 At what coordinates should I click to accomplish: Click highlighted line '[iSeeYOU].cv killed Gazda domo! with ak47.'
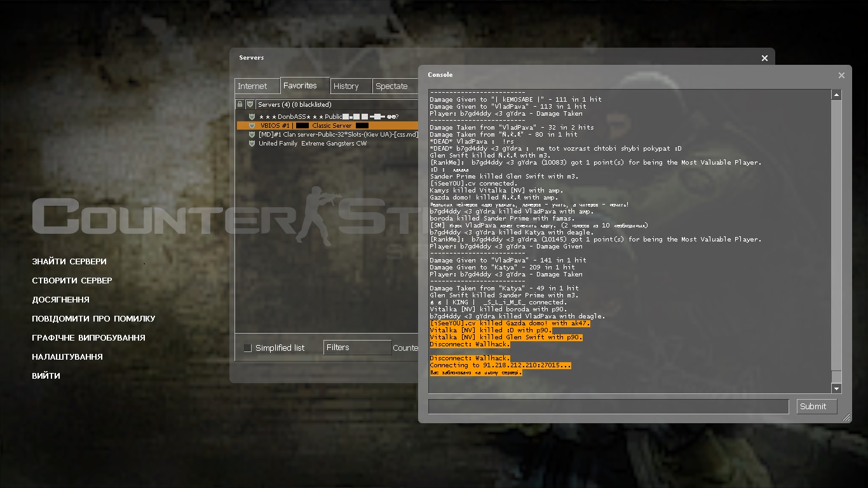pyautogui.click(x=510, y=323)
